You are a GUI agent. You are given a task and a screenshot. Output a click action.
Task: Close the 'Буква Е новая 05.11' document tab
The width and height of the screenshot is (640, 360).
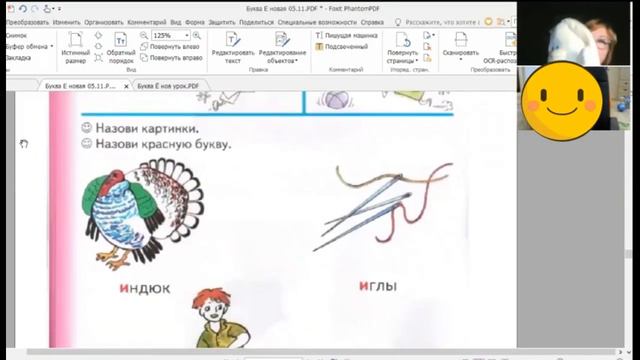(126, 87)
